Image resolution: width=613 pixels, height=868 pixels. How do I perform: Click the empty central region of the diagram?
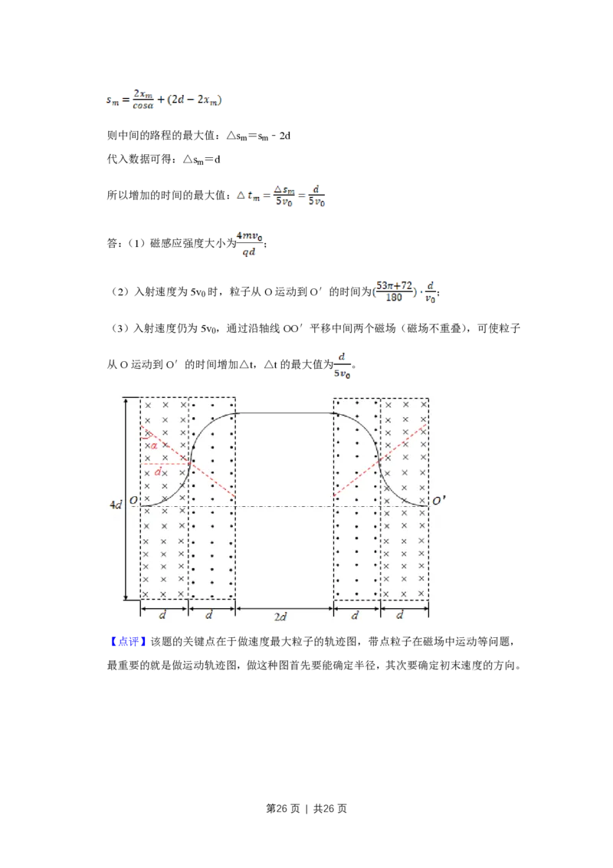284,537
